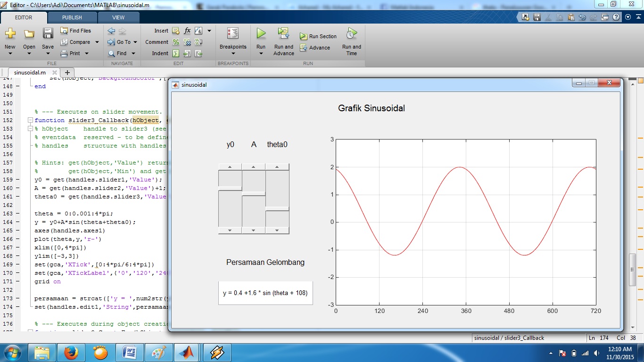Switch to the VIEW tab
The image size is (644, 362).
pos(118,17)
